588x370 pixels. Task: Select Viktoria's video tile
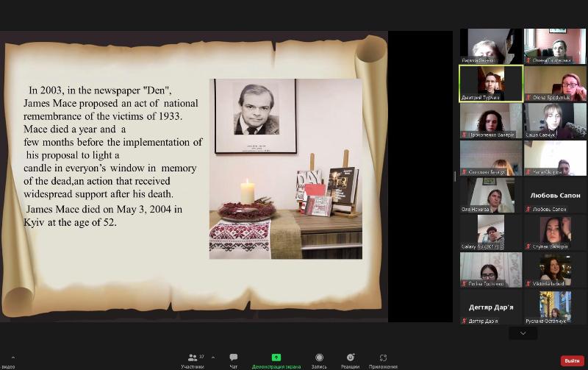[x=555, y=269]
